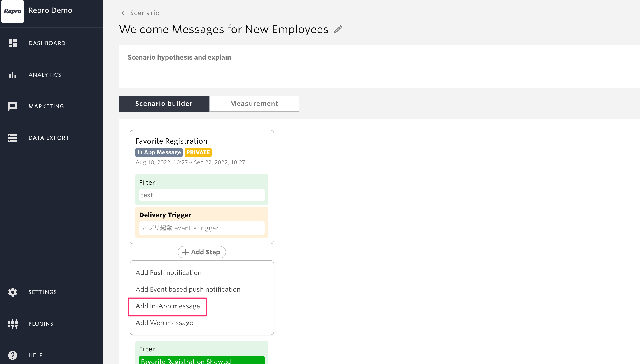Click the Aug 18, 2022 date range
Image resolution: width=640 pixels, height=364 pixels.
[x=190, y=162]
